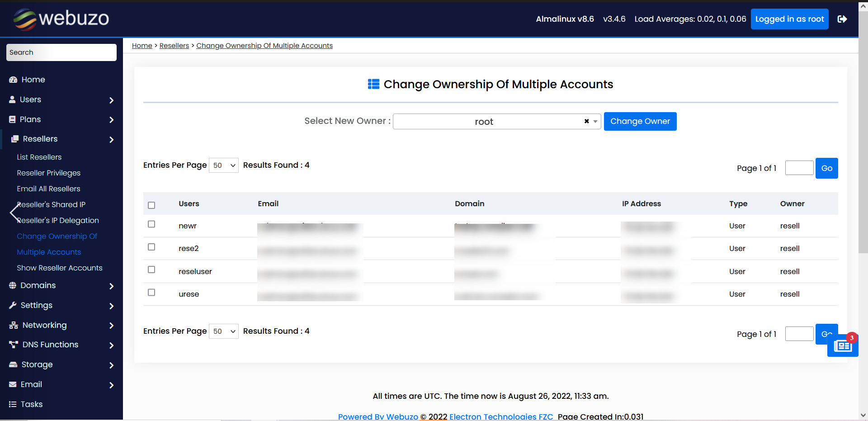
Task: Toggle the select-all checkbox in table header
Action: (x=151, y=205)
